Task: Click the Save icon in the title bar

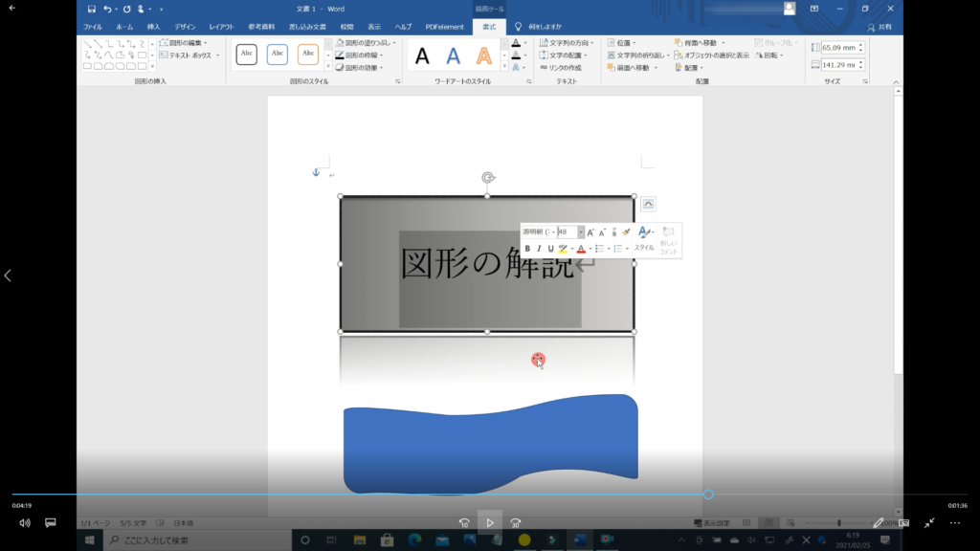Action: click(x=92, y=9)
